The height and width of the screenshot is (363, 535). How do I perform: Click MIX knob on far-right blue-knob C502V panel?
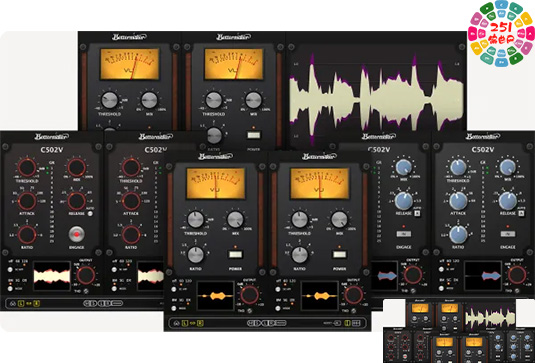click(x=508, y=167)
